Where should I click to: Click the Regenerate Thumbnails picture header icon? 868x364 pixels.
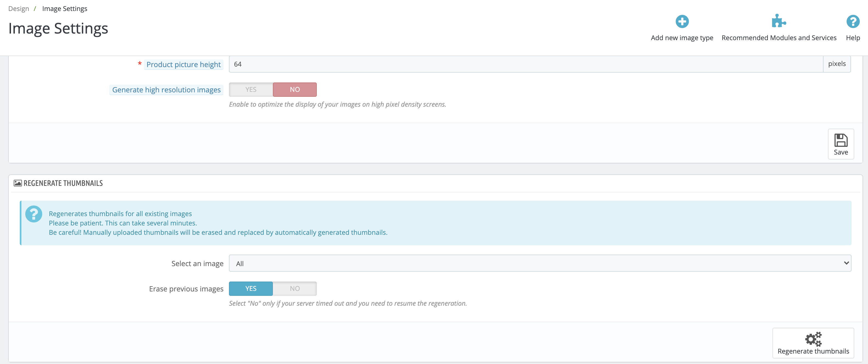[18, 183]
